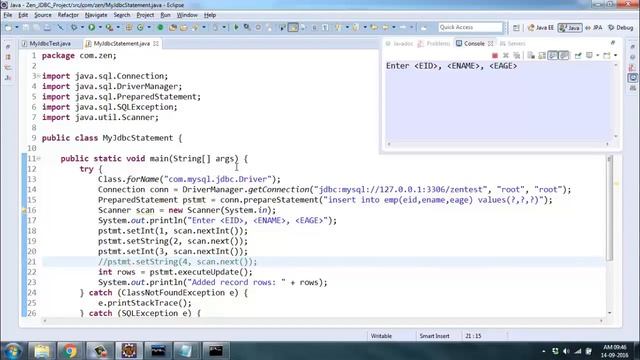The image size is (640, 360).
Task: Click the Clear Console icon
Action: (x=531, y=56)
